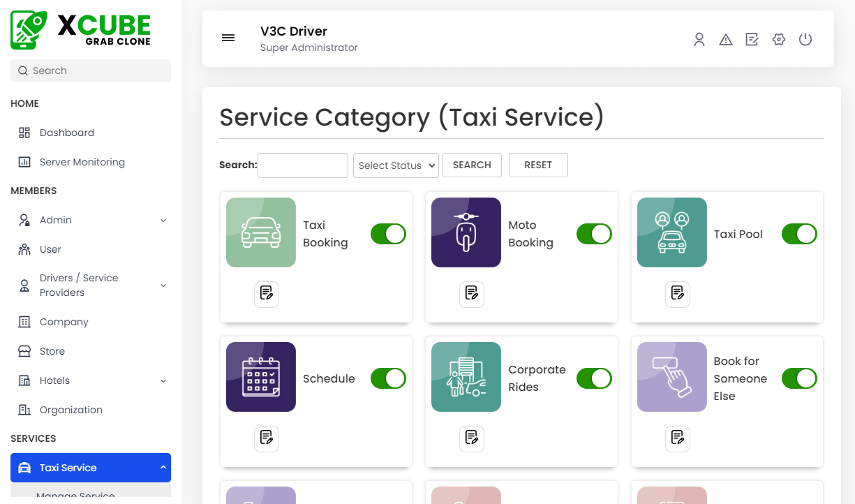
Task: Open the Select Status dropdown
Action: coord(396,165)
